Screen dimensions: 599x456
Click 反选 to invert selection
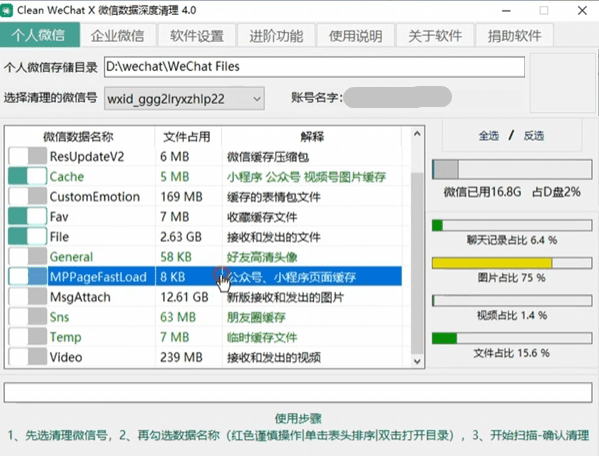[x=534, y=135]
